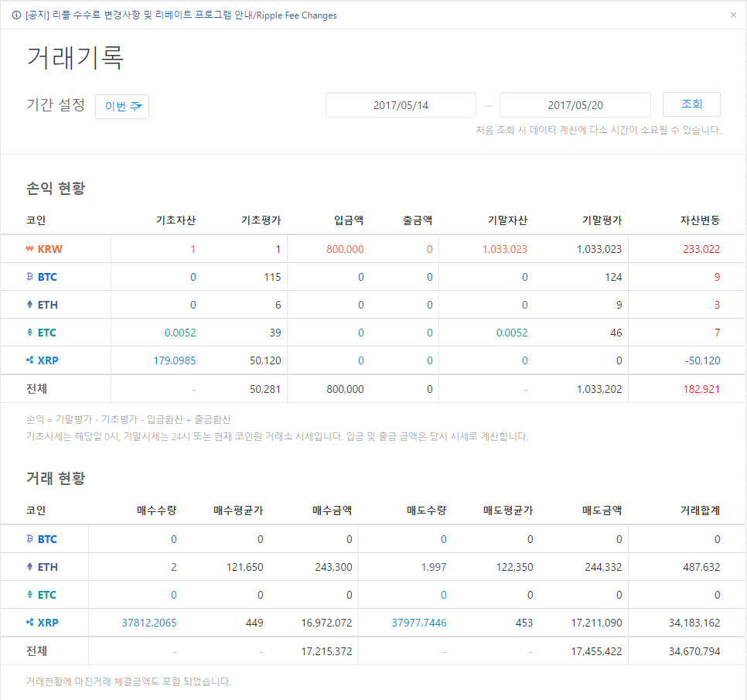Click the 기말자산 column header
The image size is (747, 700).
tap(508, 220)
